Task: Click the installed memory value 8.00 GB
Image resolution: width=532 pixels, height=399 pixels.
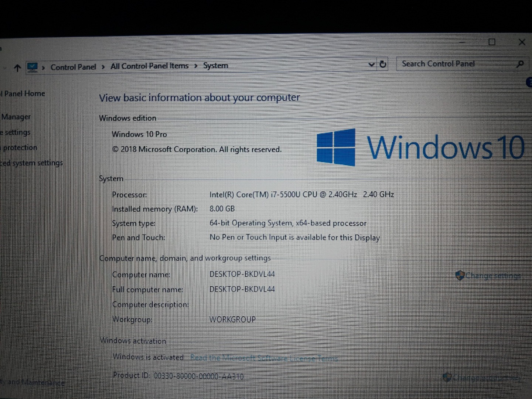Action: tap(222, 209)
